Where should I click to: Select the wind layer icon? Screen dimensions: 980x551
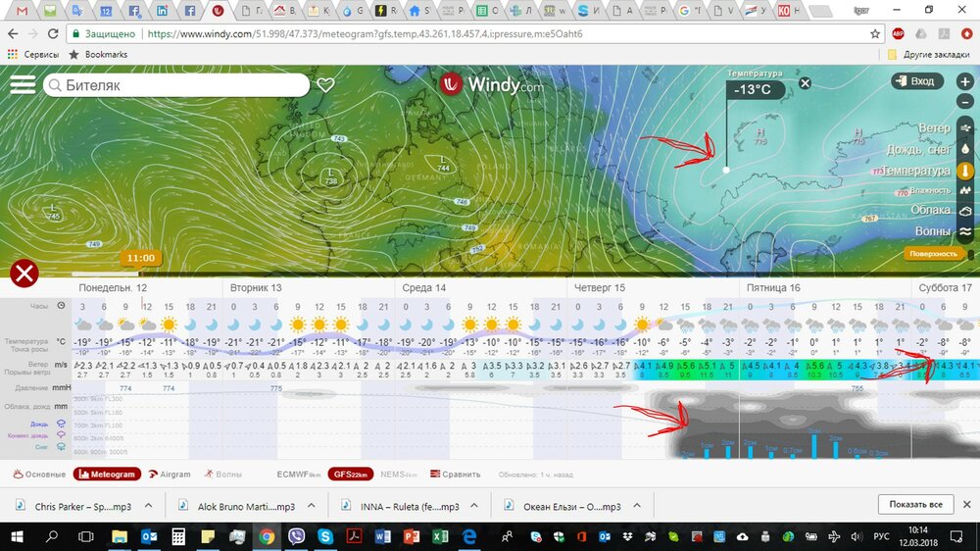click(x=964, y=127)
